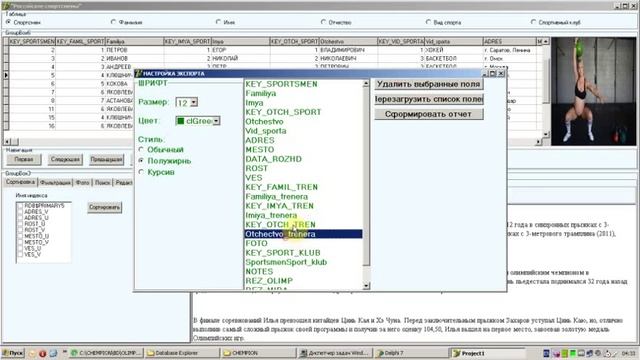
Task: Click the Сортировать button
Action: 104,208
